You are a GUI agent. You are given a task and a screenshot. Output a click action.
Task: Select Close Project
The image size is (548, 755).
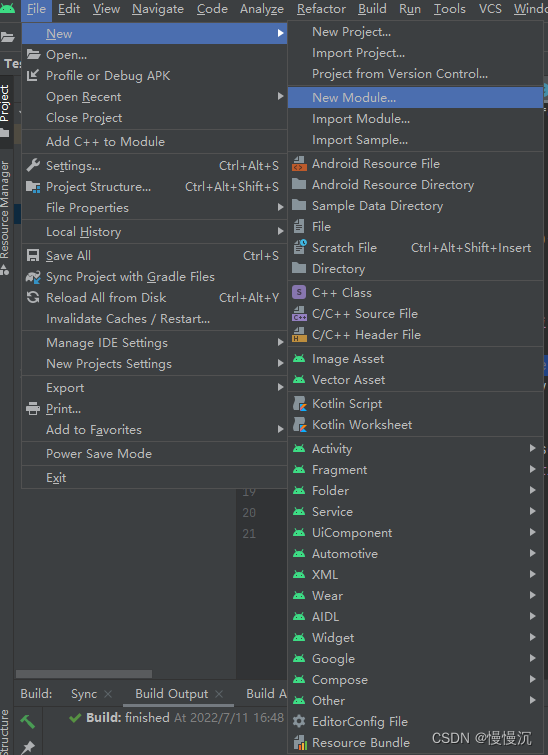154,117
